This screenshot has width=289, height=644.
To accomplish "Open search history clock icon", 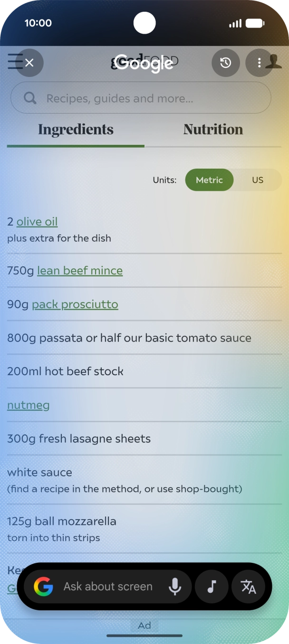I will click(225, 63).
